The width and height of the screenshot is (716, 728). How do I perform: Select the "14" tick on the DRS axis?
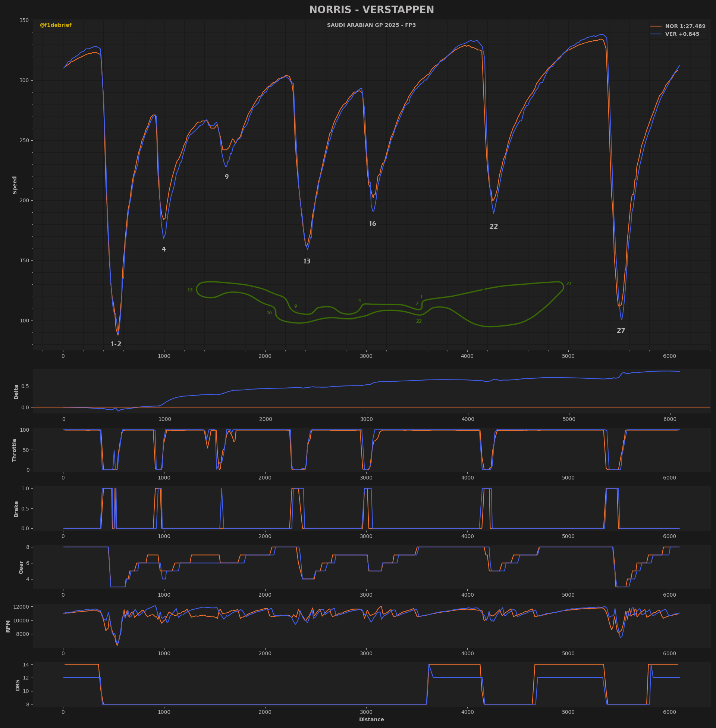[26, 665]
